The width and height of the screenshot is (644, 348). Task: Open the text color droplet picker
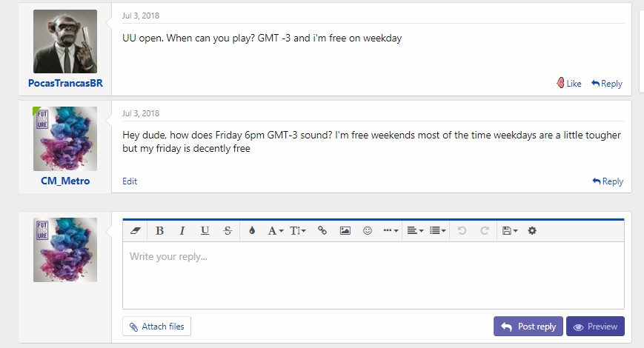coord(252,230)
